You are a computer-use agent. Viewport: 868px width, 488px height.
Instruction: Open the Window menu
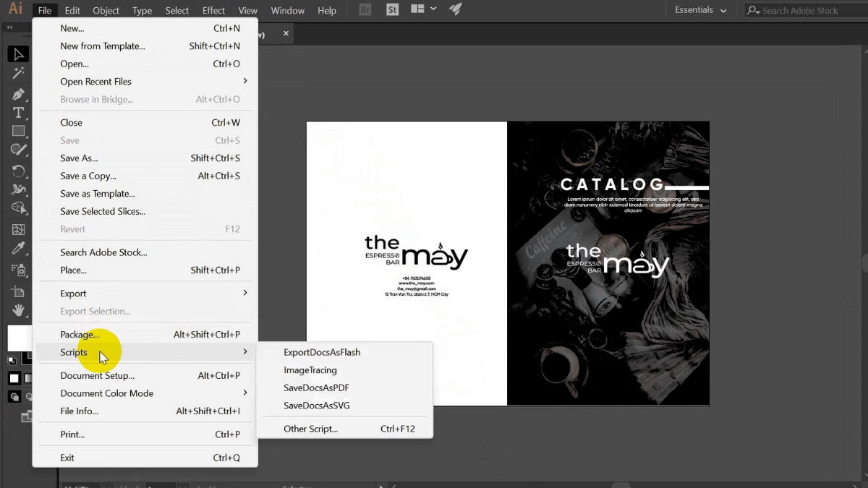pyautogui.click(x=288, y=10)
